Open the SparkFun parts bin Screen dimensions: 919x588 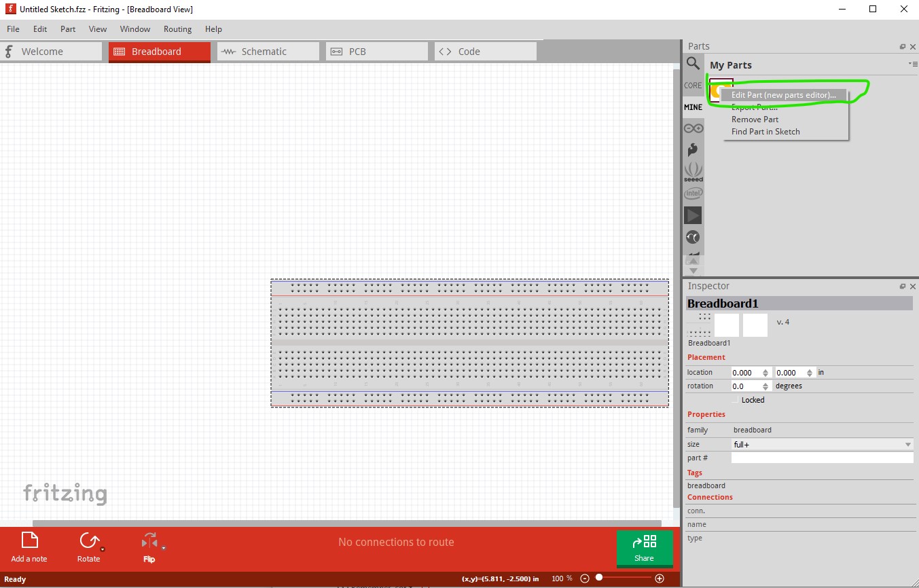(693, 149)
